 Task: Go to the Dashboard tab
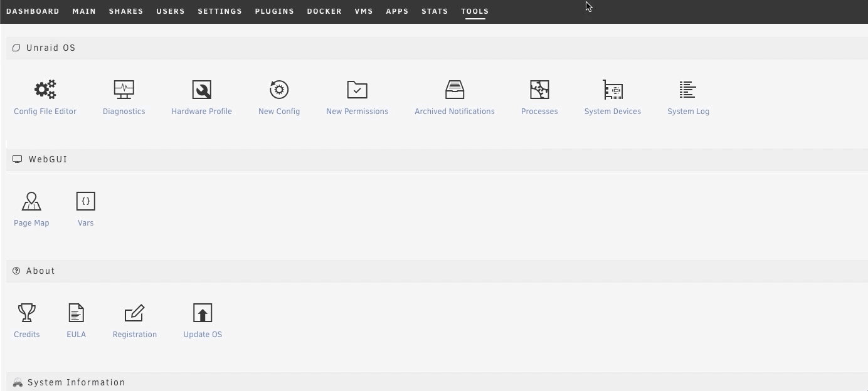pos(33,11)
